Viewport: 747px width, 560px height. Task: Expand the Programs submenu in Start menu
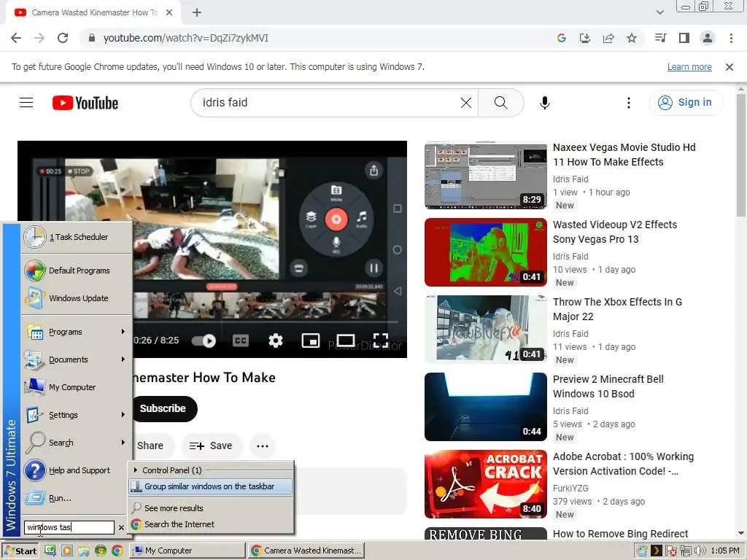coord(76,332)
